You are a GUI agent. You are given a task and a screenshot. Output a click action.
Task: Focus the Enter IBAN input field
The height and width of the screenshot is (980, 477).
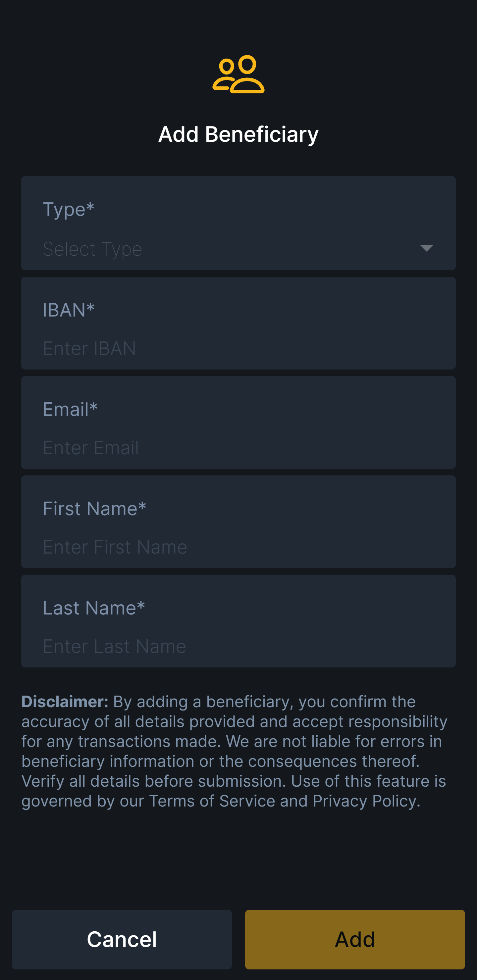click(x=229, y=349)
